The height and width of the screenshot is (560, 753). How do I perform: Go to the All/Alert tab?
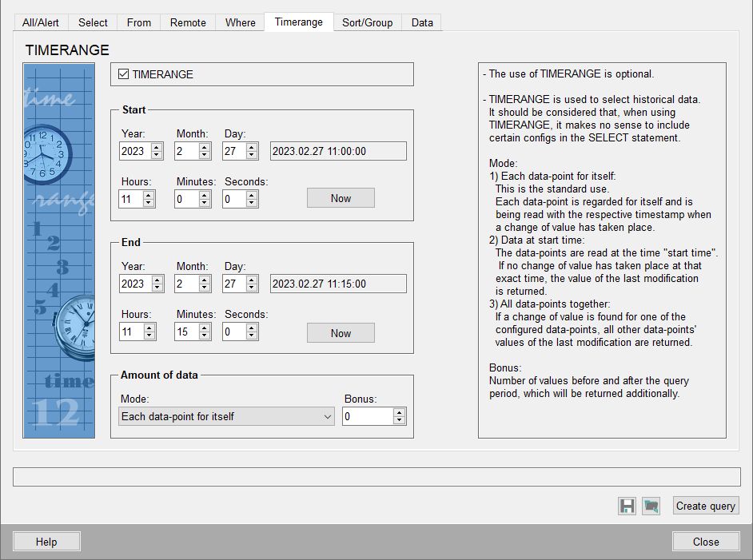click(x=41, y=22)
